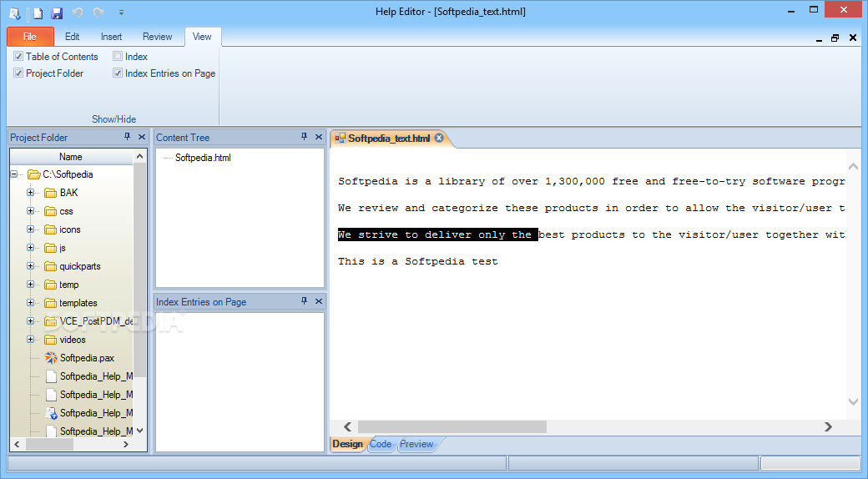Click the js folder icon
The height and width of the screenshot is (479, 868).
tap(50, 248)
